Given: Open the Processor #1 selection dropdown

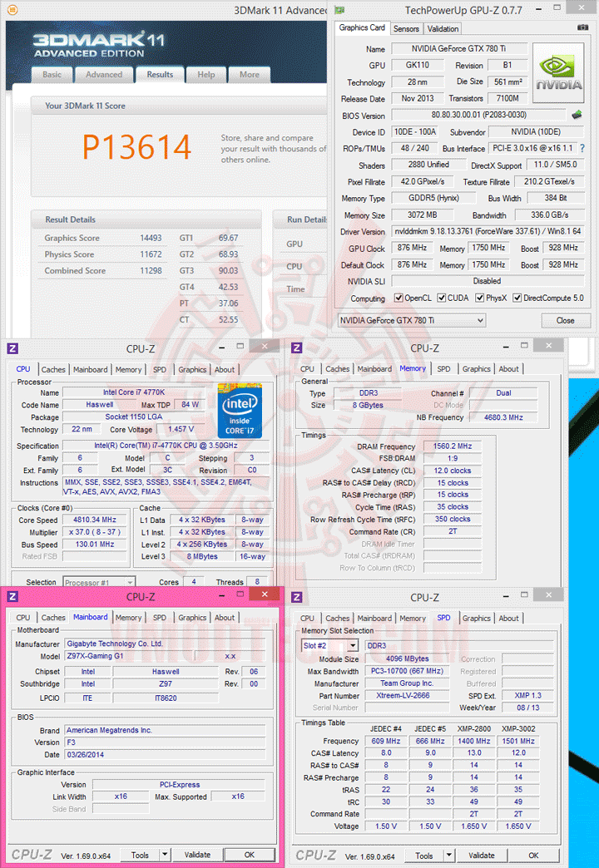Looking at the screenshot, I should point(98,582).
